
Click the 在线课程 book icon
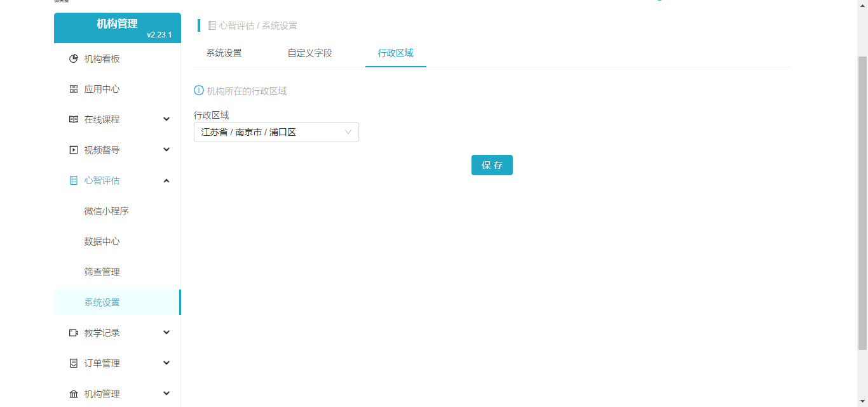74,119
